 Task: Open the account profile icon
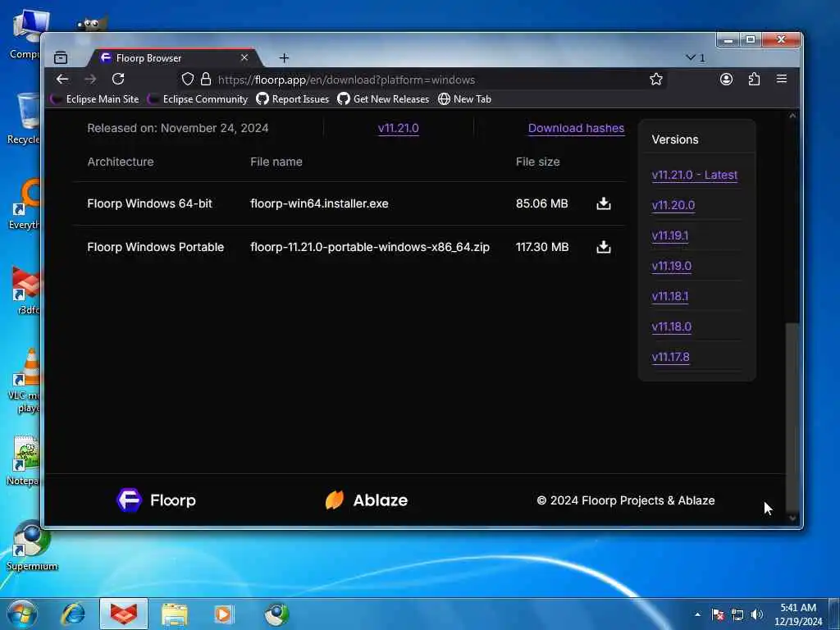coord(727,80)
